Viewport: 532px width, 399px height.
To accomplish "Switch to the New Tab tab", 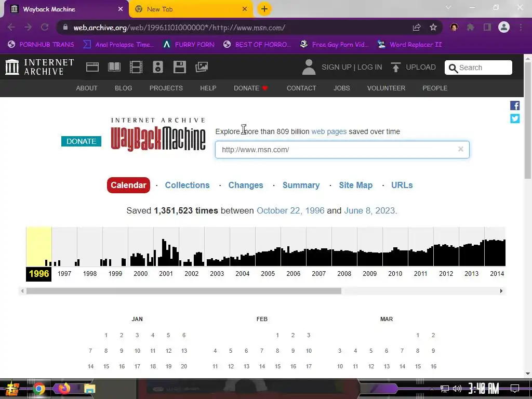I will coord(191,9).
